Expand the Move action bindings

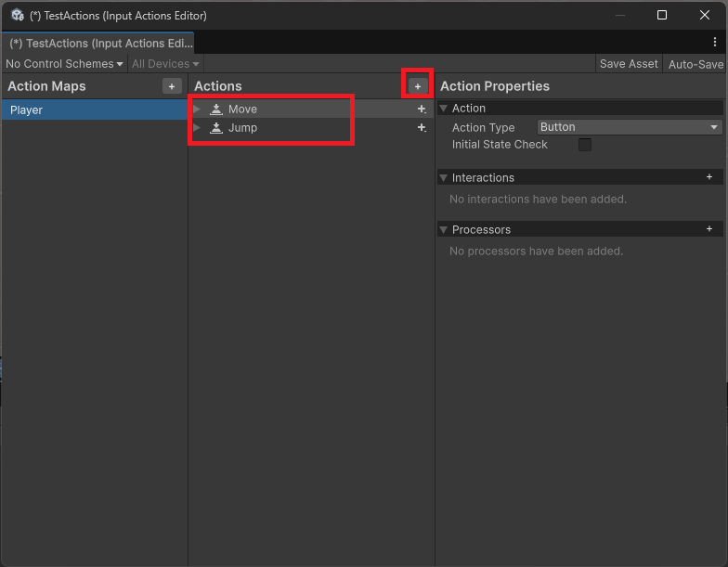pyautogui.click(x=197, y=110)
